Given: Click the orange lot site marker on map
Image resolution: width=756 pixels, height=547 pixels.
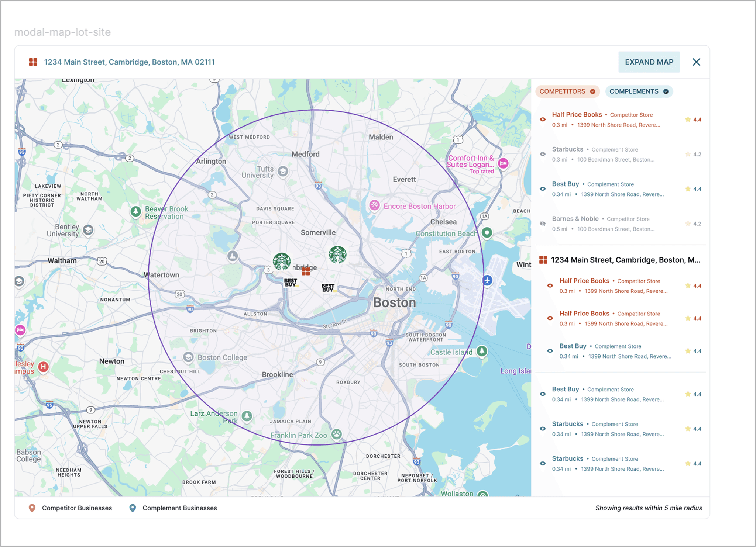Looking at the screenshot, I should pos(306,271).
